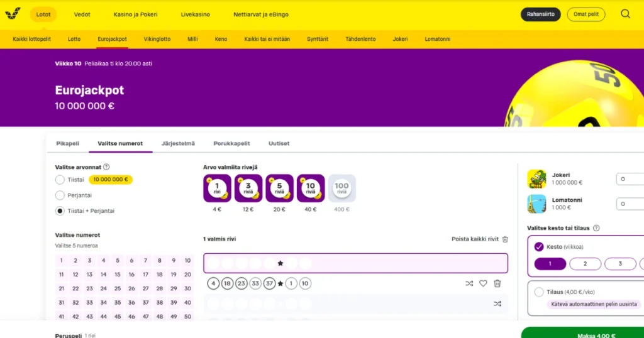
Task: Open help icon next to Valitse arvonnat
Action: click(106, 167)
